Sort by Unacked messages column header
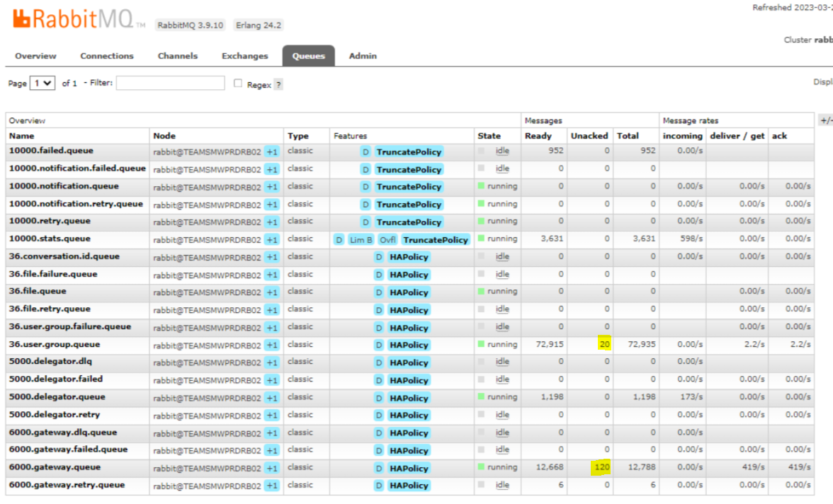Image resolution: width=833 pixels, height=504 pixels. click(589, 136)
